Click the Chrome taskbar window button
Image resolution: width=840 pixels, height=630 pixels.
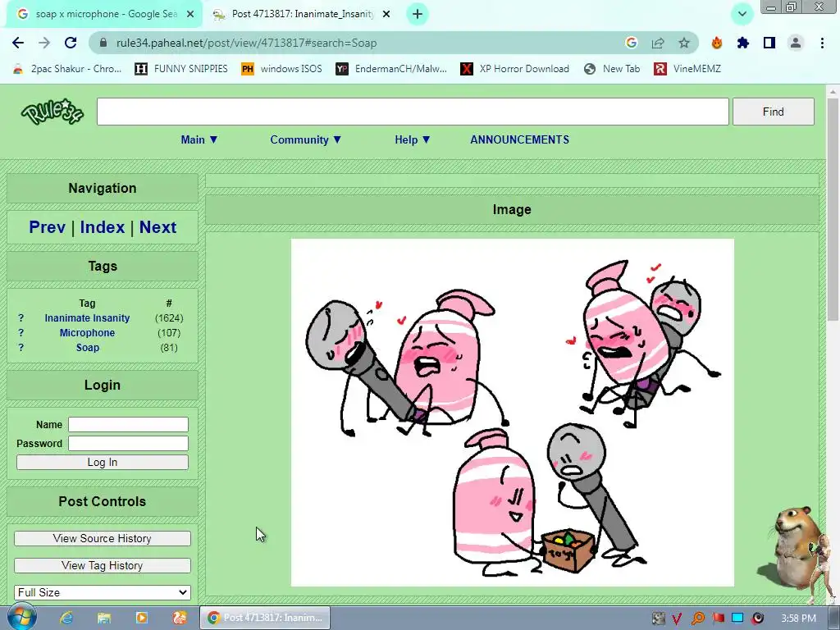(265, 618)
